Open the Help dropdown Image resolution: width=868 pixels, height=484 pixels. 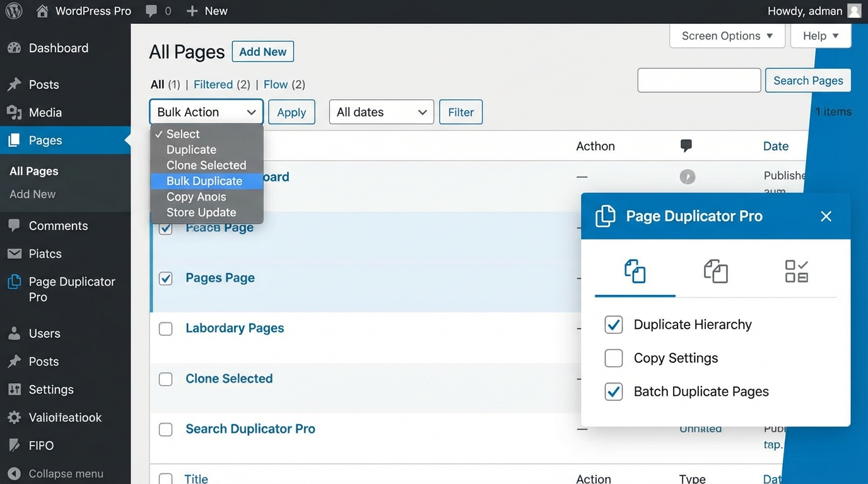(x=820, y=35)
